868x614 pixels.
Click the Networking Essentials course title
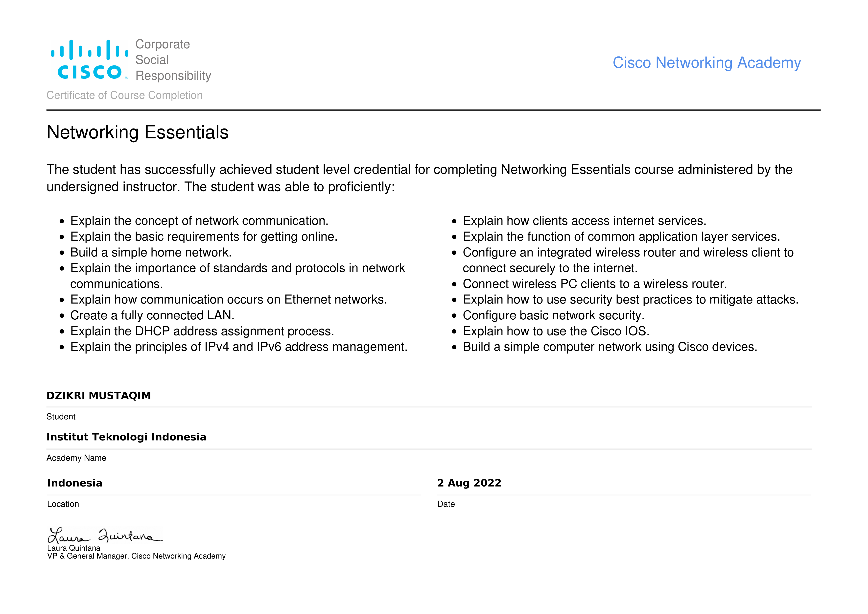(x=137, y=132)
